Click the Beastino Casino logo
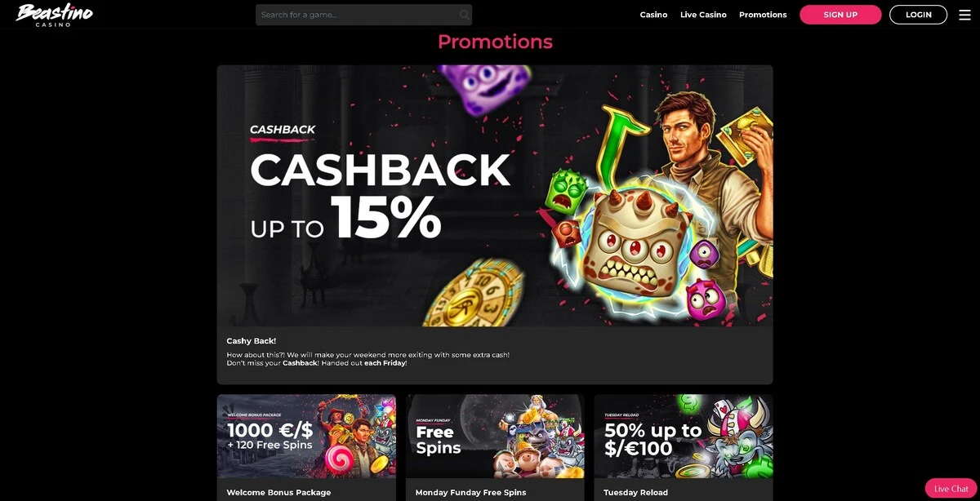The width and height of the screenshot is (980, 501). pos(54,15)
